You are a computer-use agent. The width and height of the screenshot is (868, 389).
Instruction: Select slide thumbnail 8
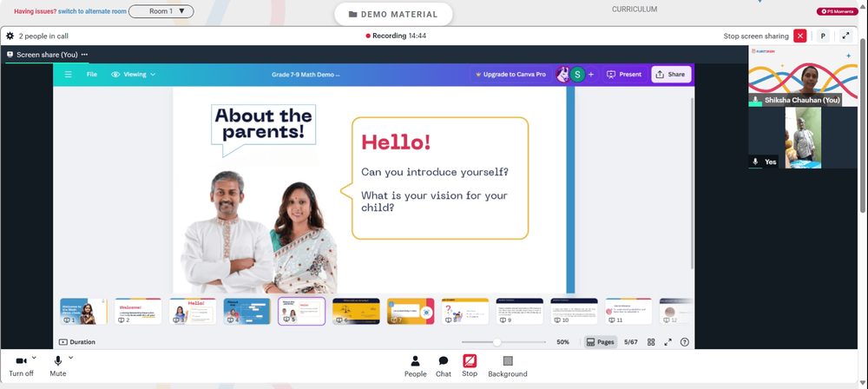pos(465,312)
